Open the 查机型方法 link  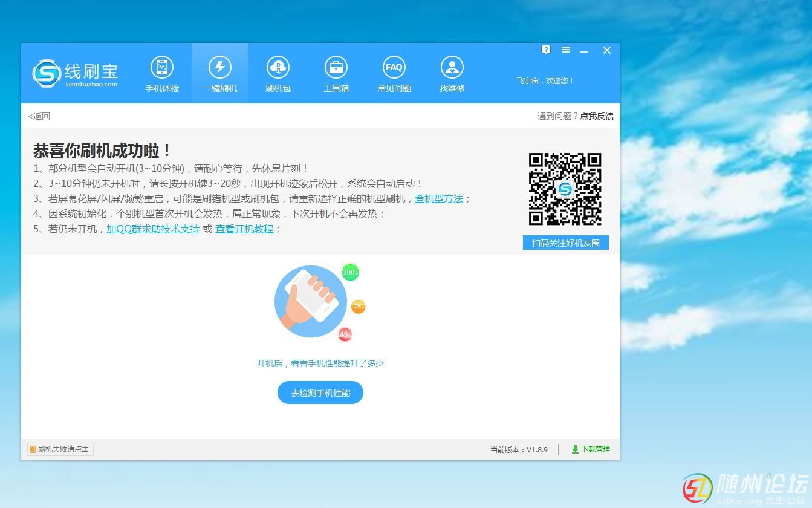pos(439,198)
